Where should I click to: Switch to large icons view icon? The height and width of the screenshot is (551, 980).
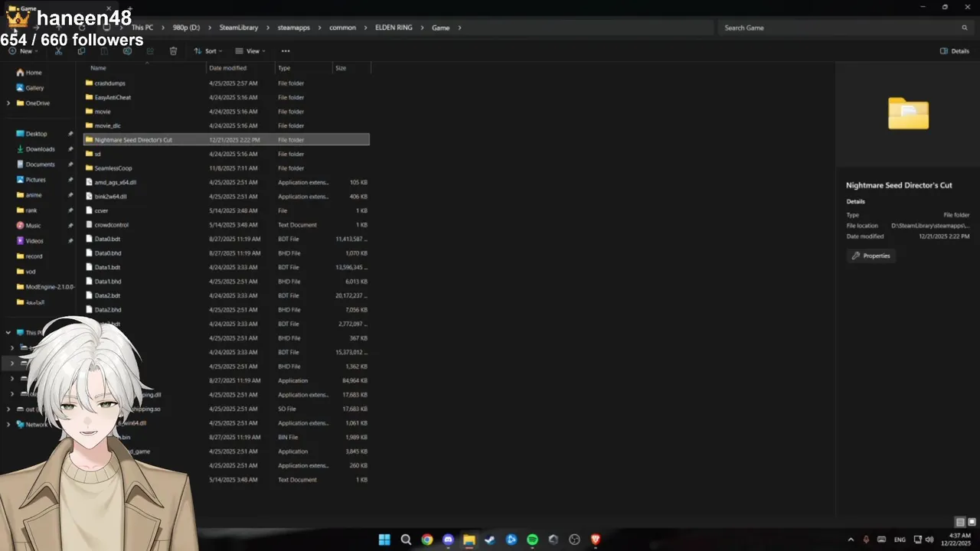coord(972,522)
